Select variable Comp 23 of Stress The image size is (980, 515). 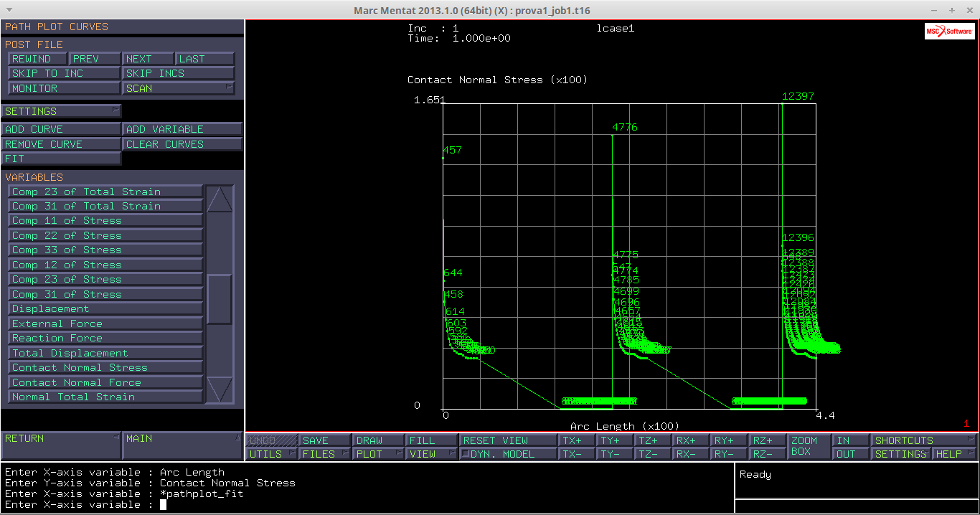point(106,280)
